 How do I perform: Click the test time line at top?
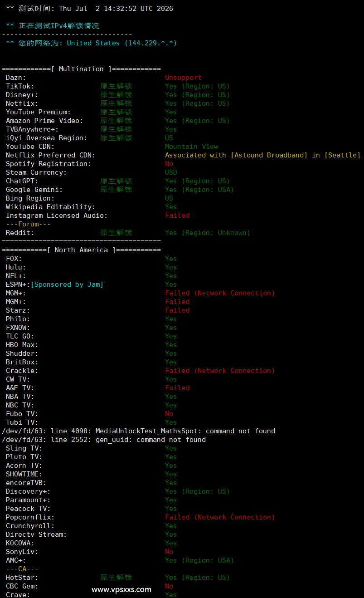click(89, 9)
